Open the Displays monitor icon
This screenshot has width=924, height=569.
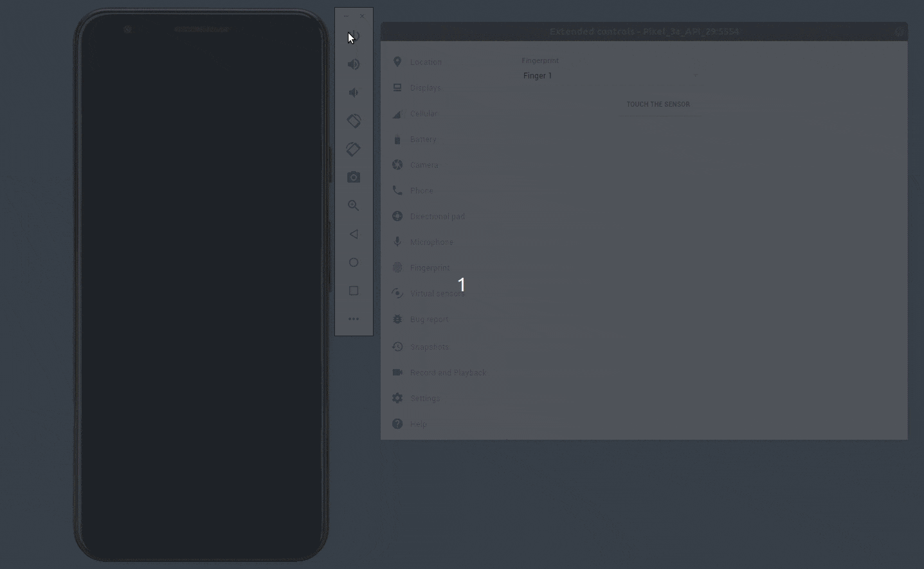[397, 87]
